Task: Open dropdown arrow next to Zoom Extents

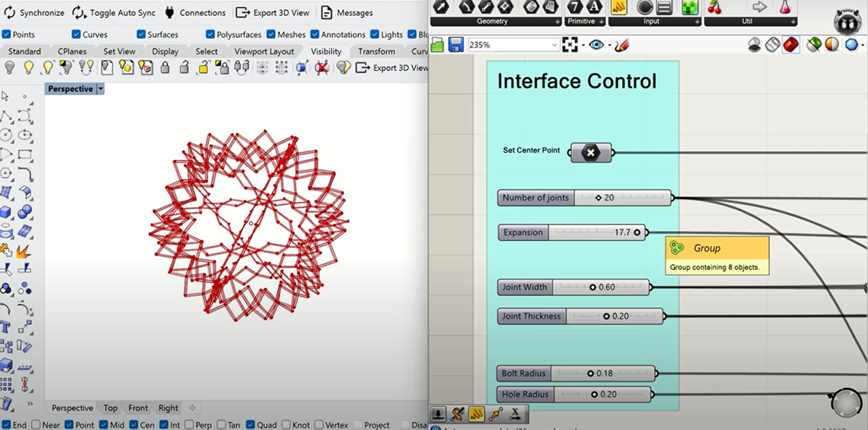Action: (x=582, y=46)
